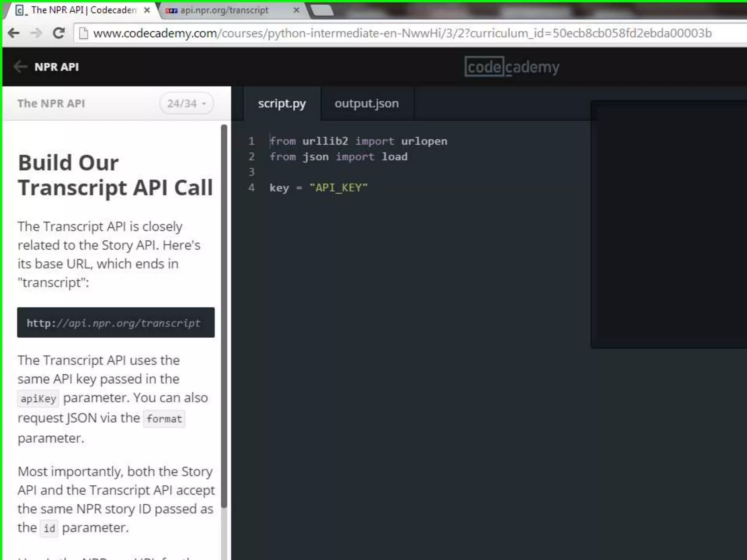Switch to the script.py editor tab
Screen dimensions: 747x560
(282, 104)
